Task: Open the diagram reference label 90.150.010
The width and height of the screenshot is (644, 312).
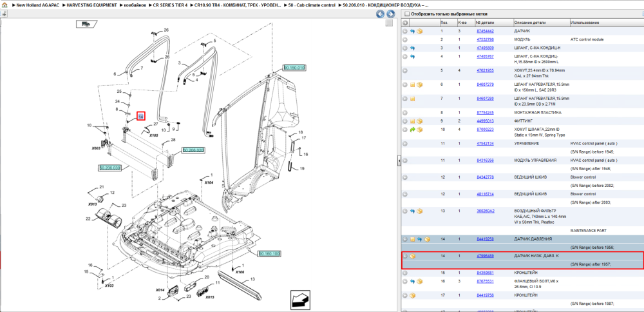Action: [x=294, y=68]
